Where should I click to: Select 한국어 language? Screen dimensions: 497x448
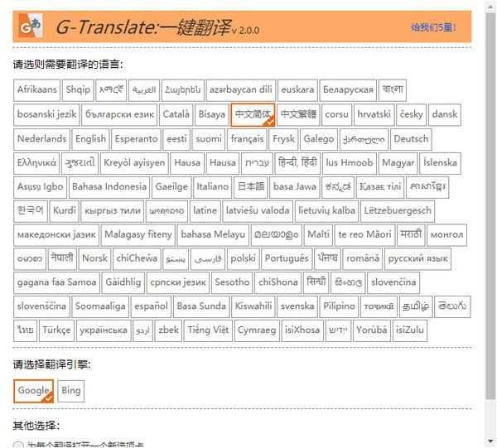point(31,211)
